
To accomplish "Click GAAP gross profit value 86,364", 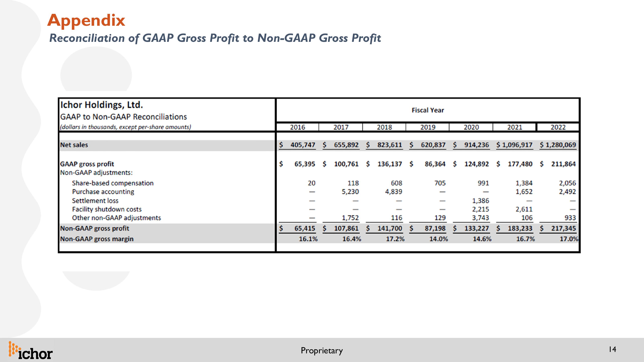I will tap(435, 164).
